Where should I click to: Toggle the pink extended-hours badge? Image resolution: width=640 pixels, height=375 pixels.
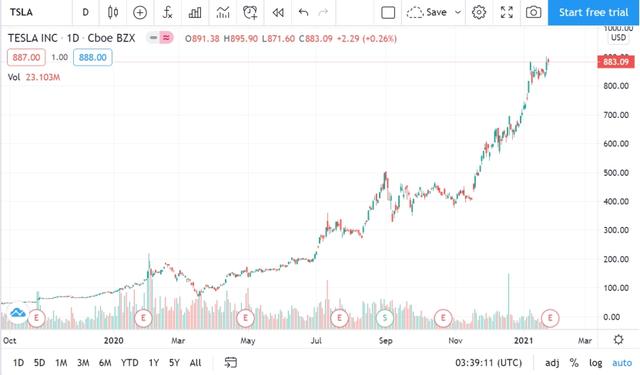[166, 38]
